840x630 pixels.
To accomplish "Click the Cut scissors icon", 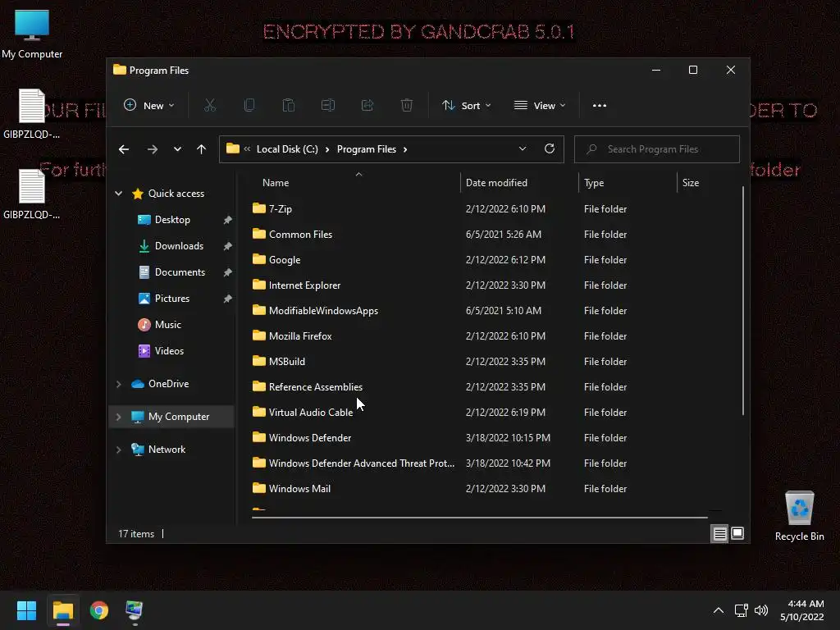I will (x=209, y=106).
